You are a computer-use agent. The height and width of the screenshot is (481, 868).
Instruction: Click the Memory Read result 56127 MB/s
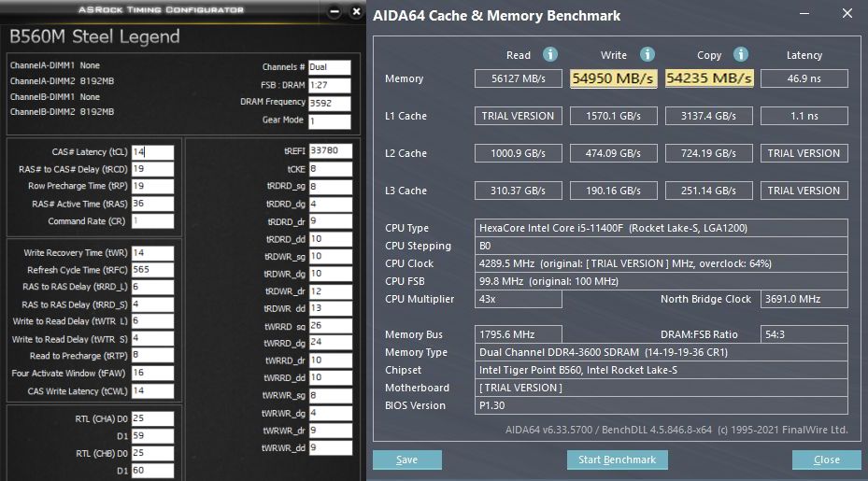click(519, 78)
